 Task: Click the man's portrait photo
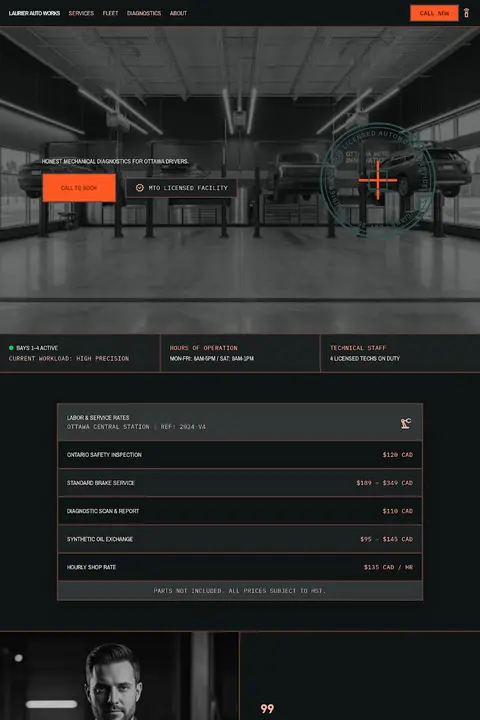coord(119,676)
